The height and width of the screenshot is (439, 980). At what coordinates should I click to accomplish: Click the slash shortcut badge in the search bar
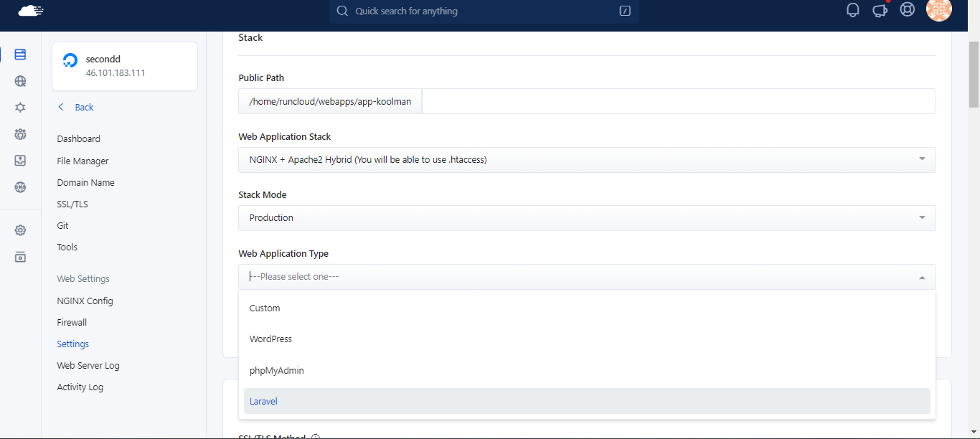[625, 11]
